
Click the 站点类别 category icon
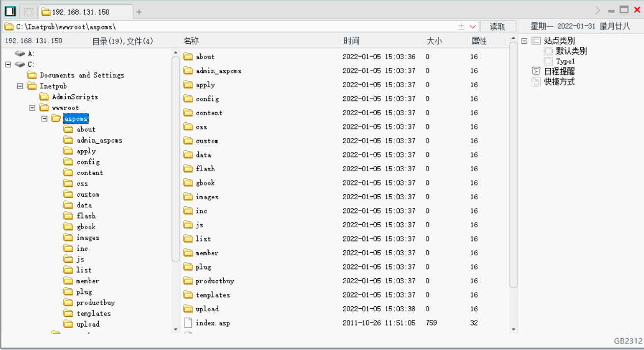(535, 40)
